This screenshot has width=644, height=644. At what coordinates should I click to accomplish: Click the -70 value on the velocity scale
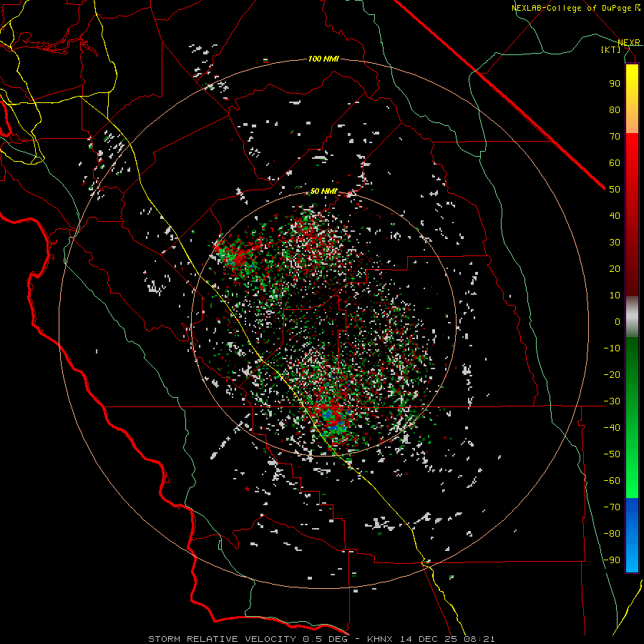point(612,507)
